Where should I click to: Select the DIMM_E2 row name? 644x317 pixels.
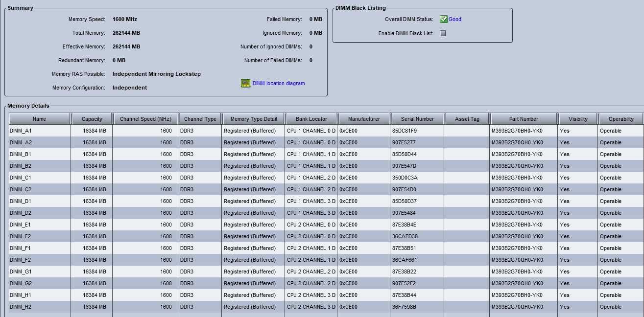click(x=21, y=236)
